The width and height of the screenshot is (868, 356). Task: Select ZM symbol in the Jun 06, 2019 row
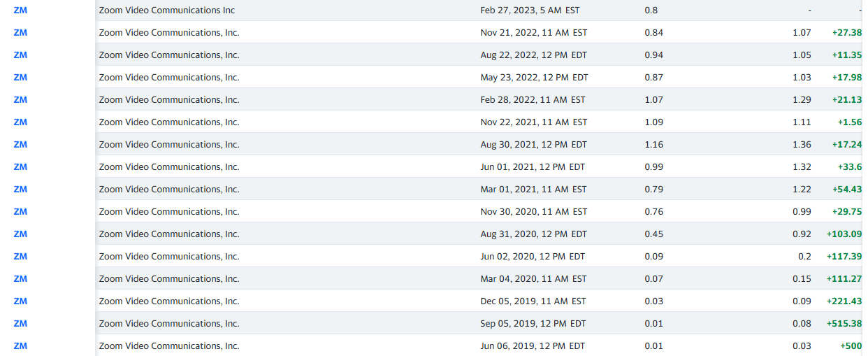tap(20, 346)
